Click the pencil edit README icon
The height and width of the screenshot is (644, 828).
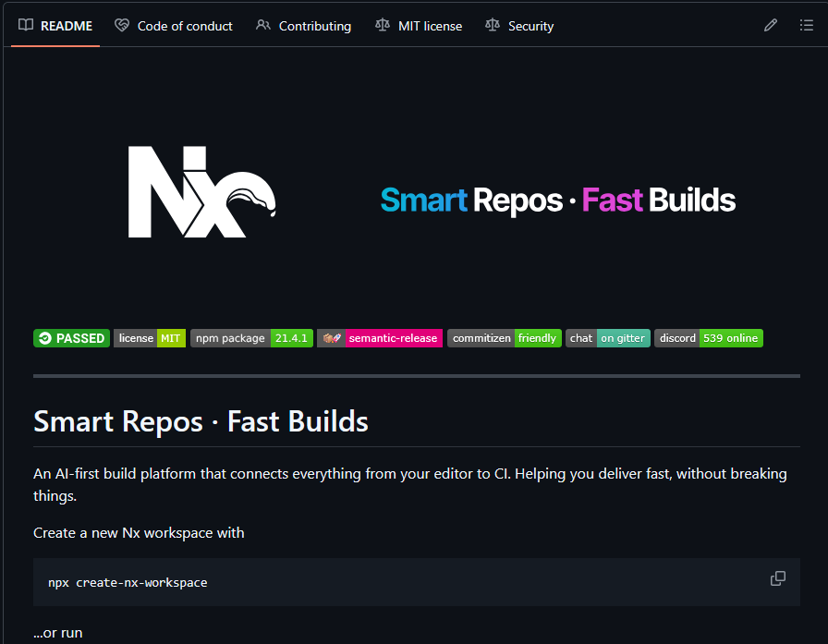(771, 25)
